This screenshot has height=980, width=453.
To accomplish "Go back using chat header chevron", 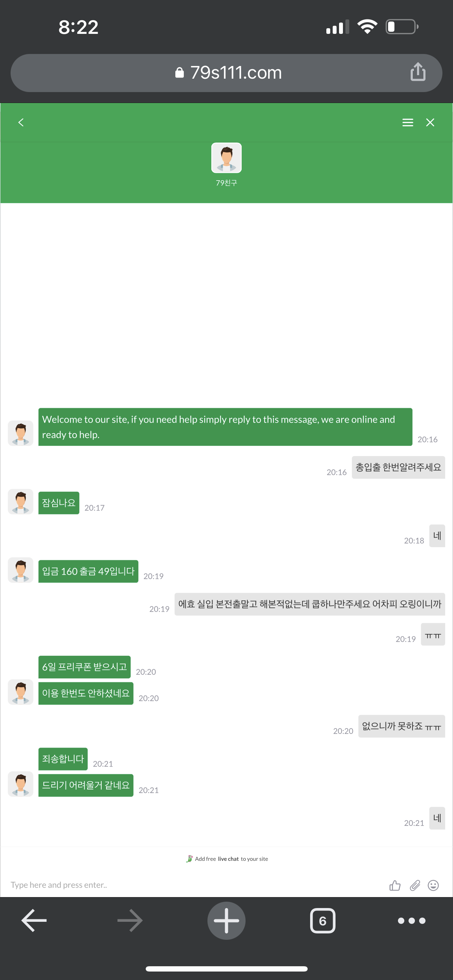I will coord(21,122).
